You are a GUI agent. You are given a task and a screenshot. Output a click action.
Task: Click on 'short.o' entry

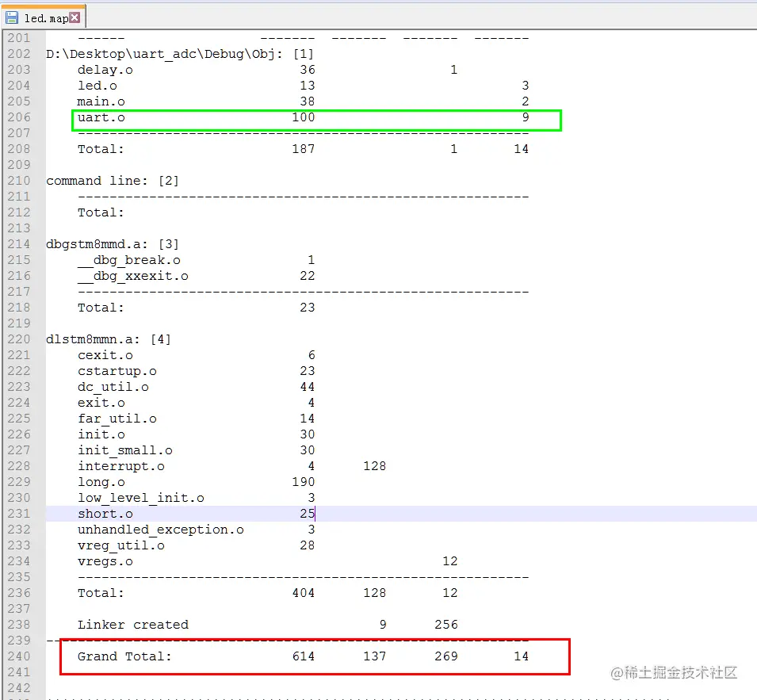pos(105,514)
